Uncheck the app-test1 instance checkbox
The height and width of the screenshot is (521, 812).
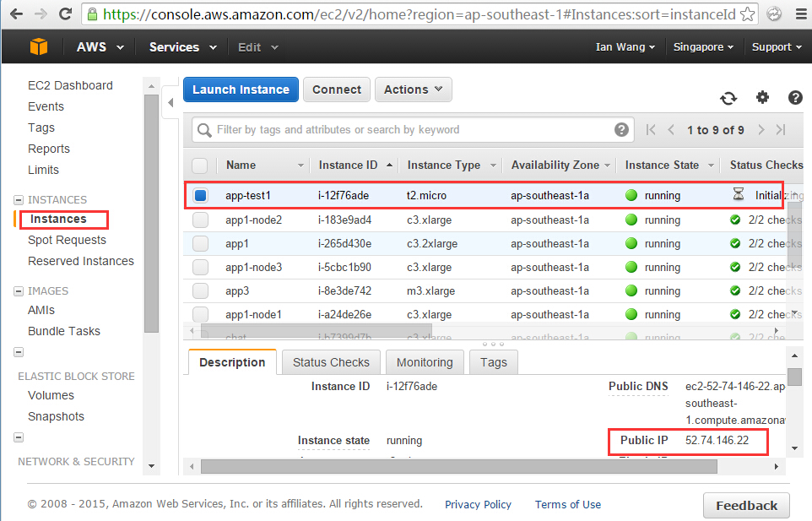[200, 195]
